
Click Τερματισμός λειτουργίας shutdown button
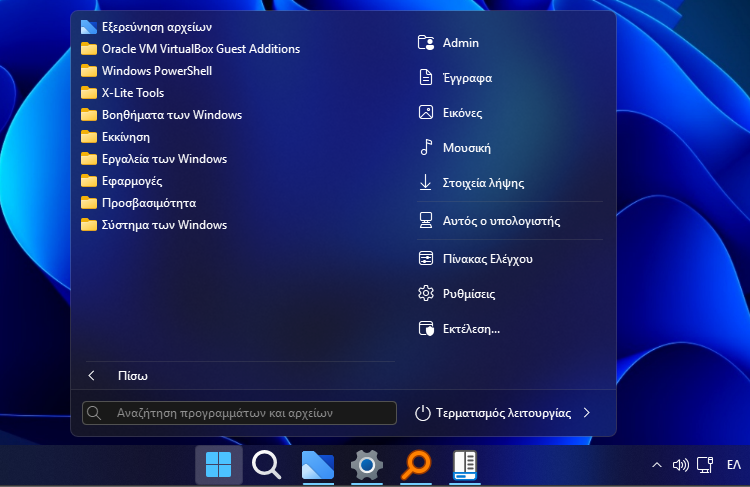click(494, 413)
